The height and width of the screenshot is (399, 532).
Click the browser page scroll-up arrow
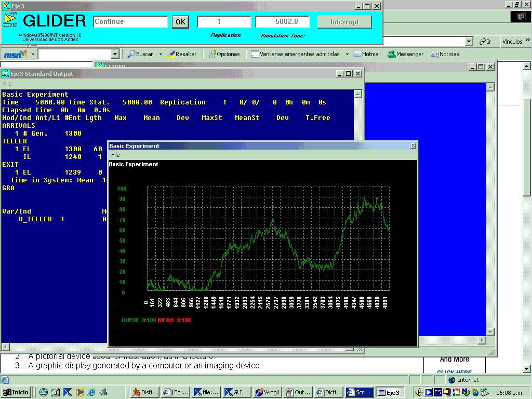coord(527,66)
